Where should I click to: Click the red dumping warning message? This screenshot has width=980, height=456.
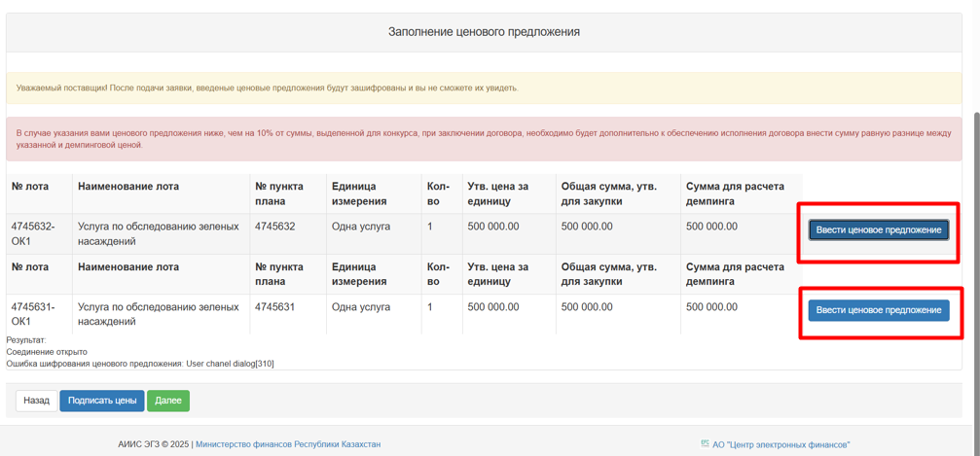coord(484,138)
